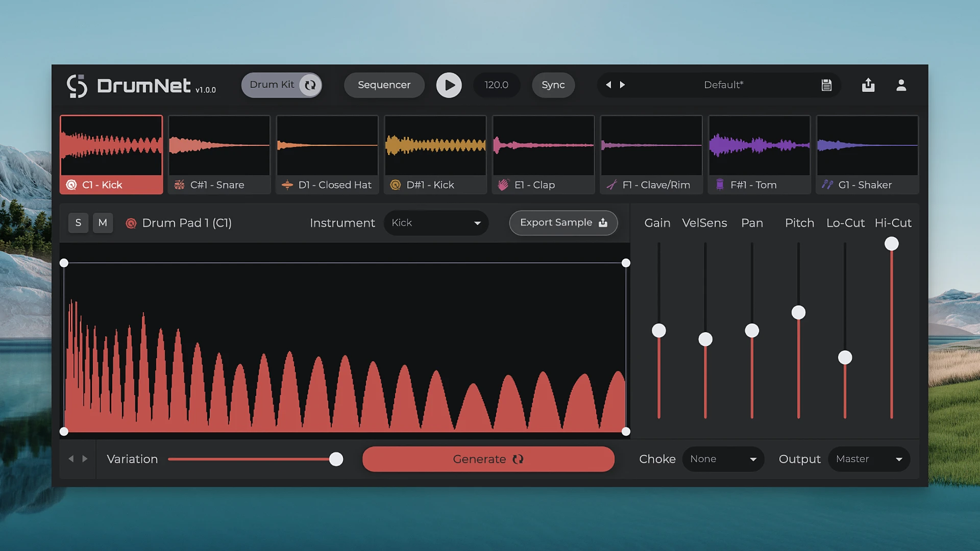Step to previous variation arrow

tap(71, 459)
